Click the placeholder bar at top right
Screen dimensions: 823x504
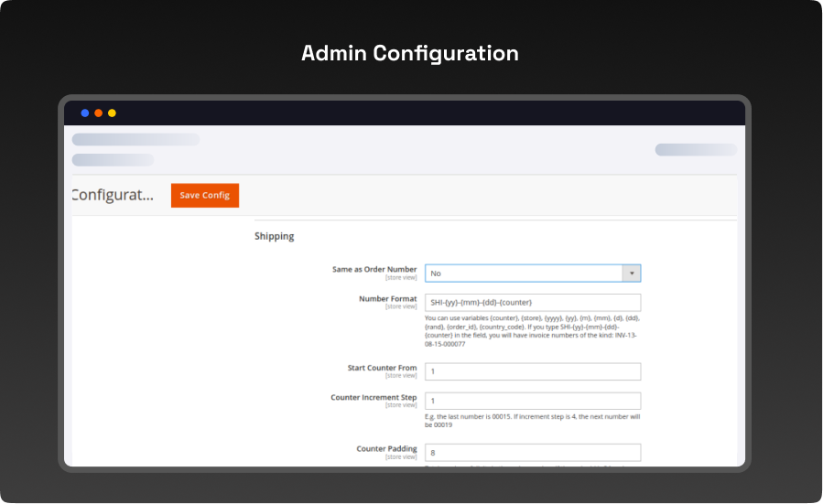click(x=695, y=149)
